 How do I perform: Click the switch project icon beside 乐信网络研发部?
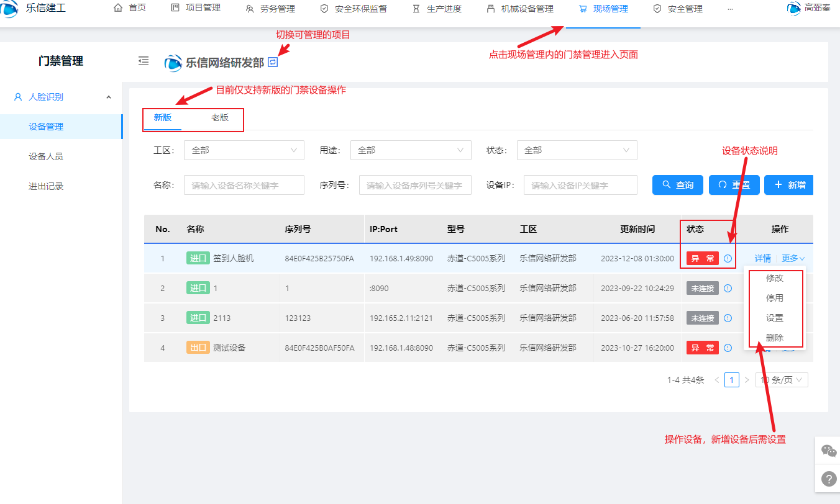point(273,62)
